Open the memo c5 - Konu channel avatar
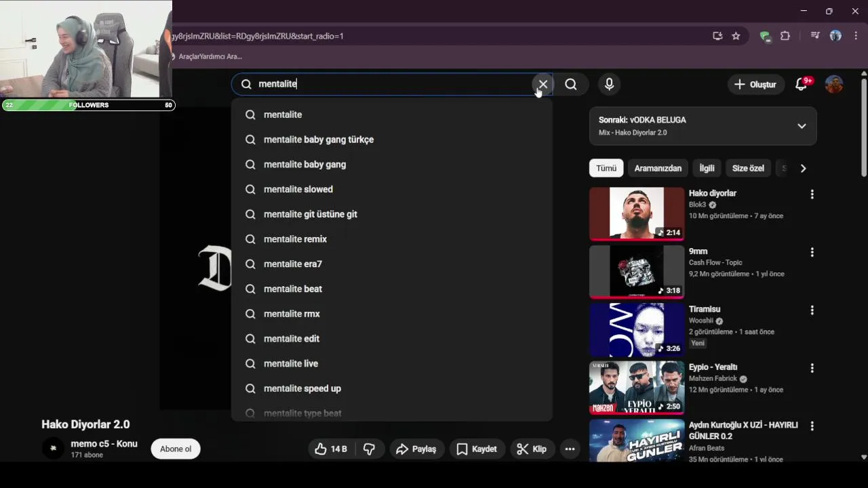The height and width of the screenshot is (488, 868). [53, 448]
